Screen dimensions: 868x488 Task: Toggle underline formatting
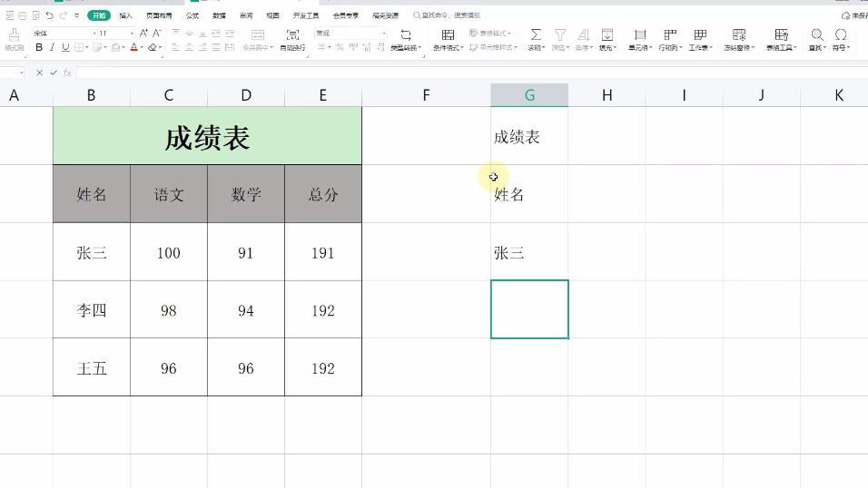pos(65,47)
